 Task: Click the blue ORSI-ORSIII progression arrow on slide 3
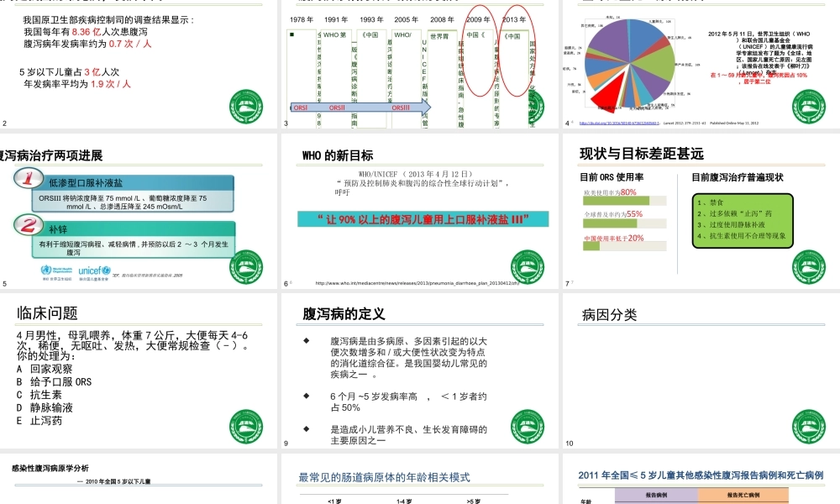361,108
